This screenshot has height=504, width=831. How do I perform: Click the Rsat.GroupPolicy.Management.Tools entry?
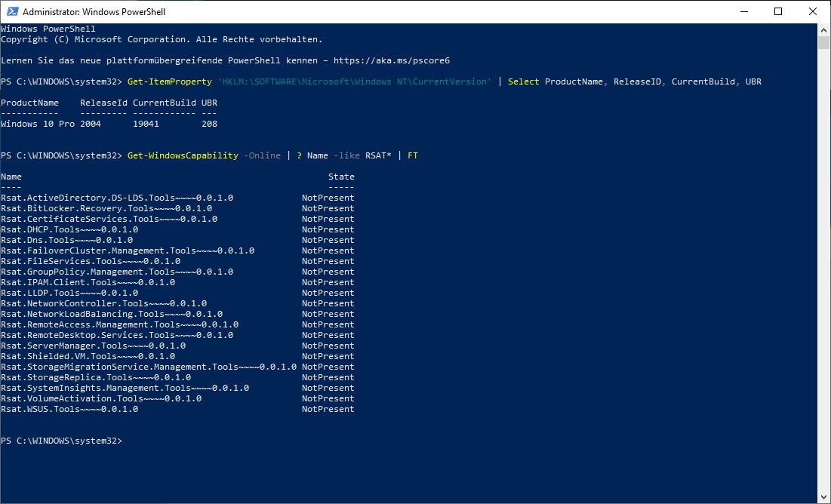117,272
